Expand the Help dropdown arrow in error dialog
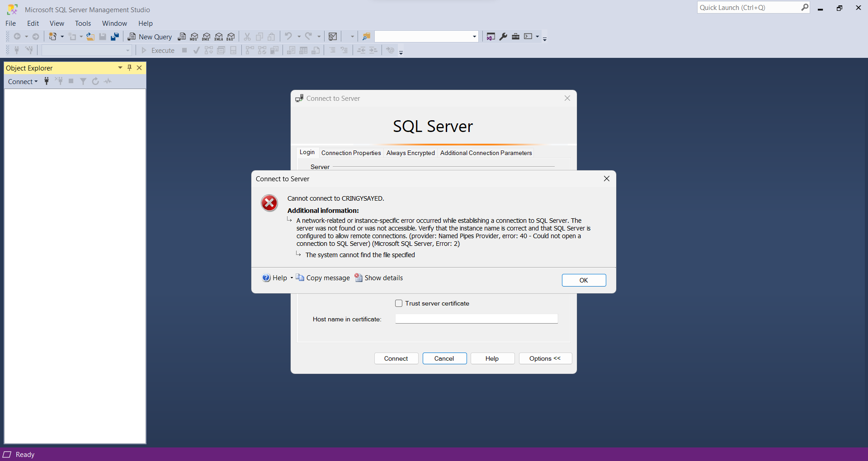This screenshot has width=868, height=461. pos(292,278)
